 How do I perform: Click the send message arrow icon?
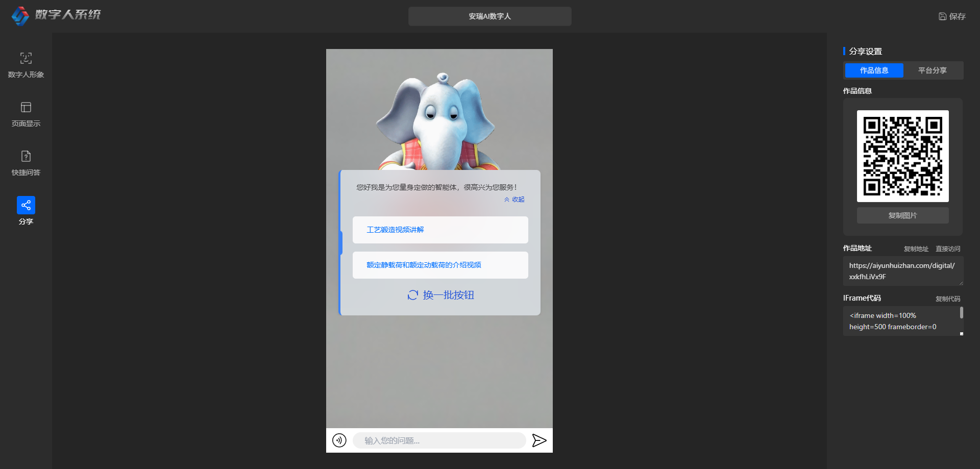(x=540, y=440)
